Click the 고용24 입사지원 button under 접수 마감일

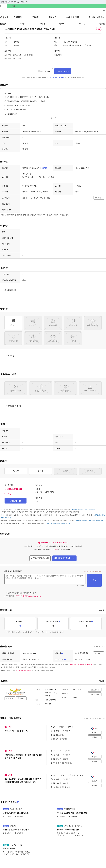coord(15,501)
